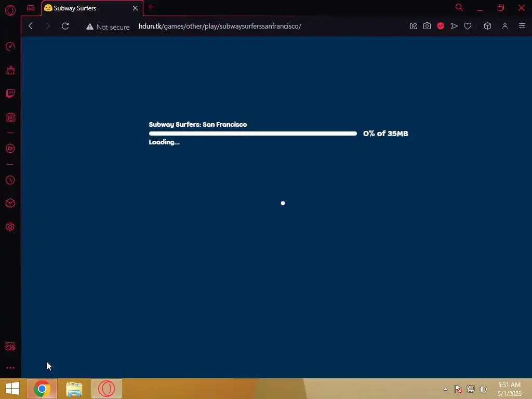532x399 pixels.
Task: Take a snapshot with the camera icon
Action: point(427,26)
